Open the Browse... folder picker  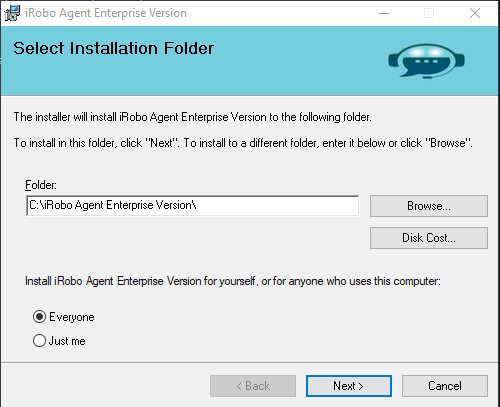click(429, 206)
